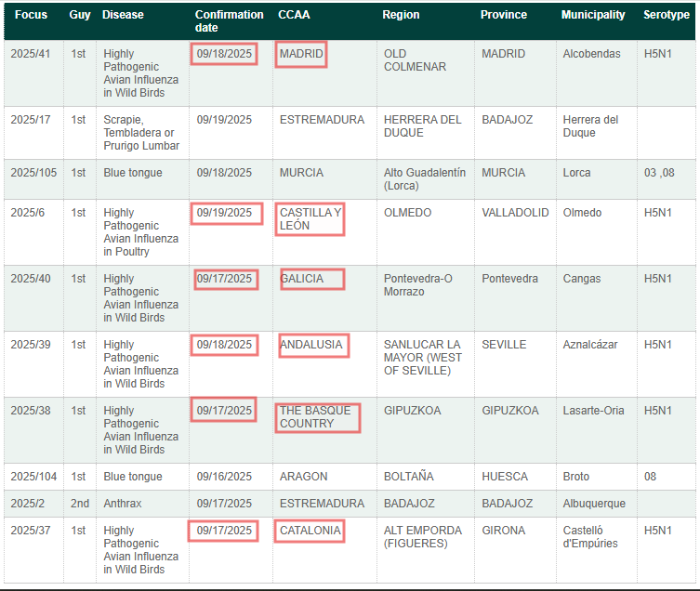Click the Focus column header
The width and height of the screenshot is (700, 591).
coord(31,15)
